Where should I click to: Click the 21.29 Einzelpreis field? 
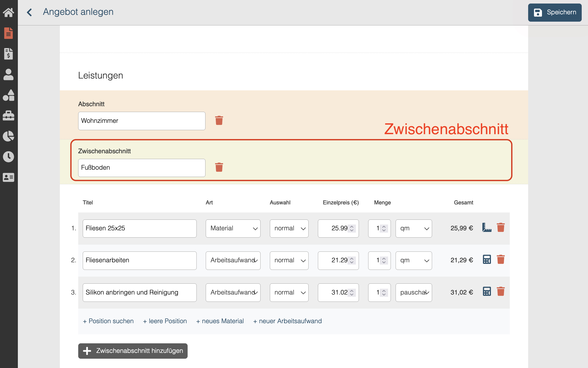(338, 260)
